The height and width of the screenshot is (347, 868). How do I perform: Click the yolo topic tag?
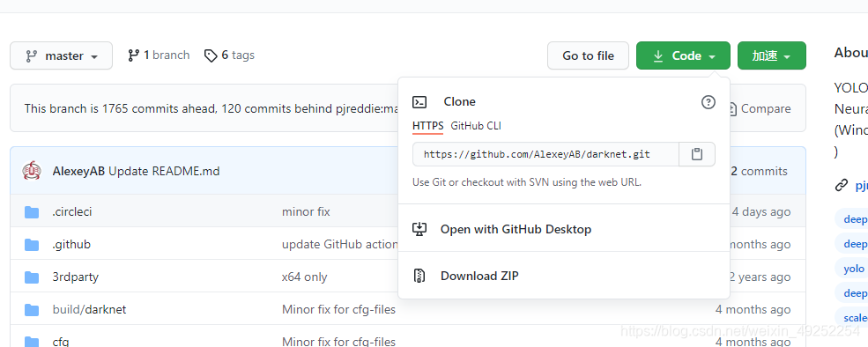[853, 269]
